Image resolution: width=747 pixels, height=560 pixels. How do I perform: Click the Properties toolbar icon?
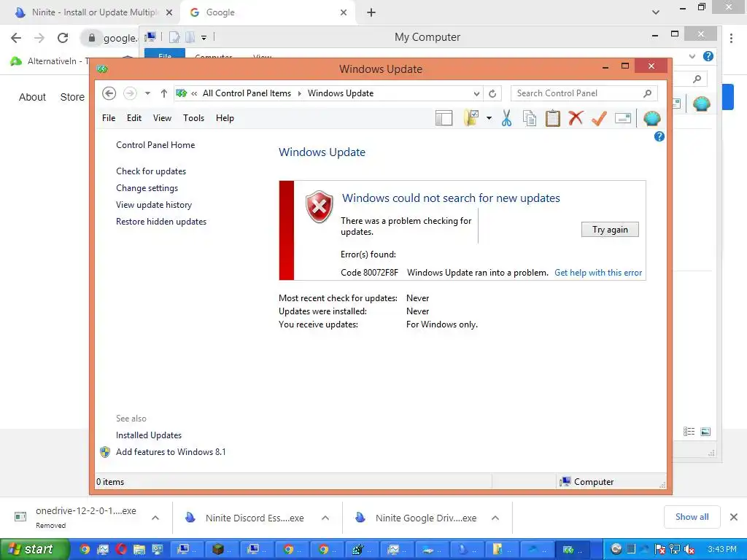tap(623, 118)
